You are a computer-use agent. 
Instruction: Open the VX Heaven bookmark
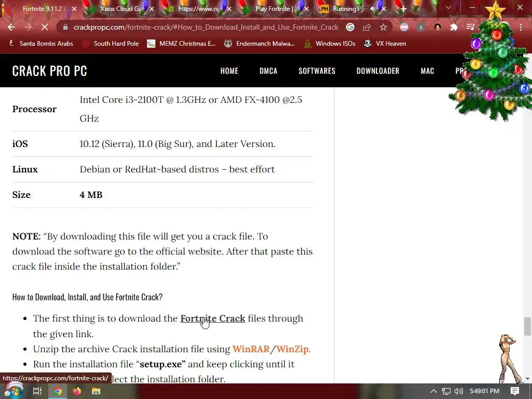point(385,44)
